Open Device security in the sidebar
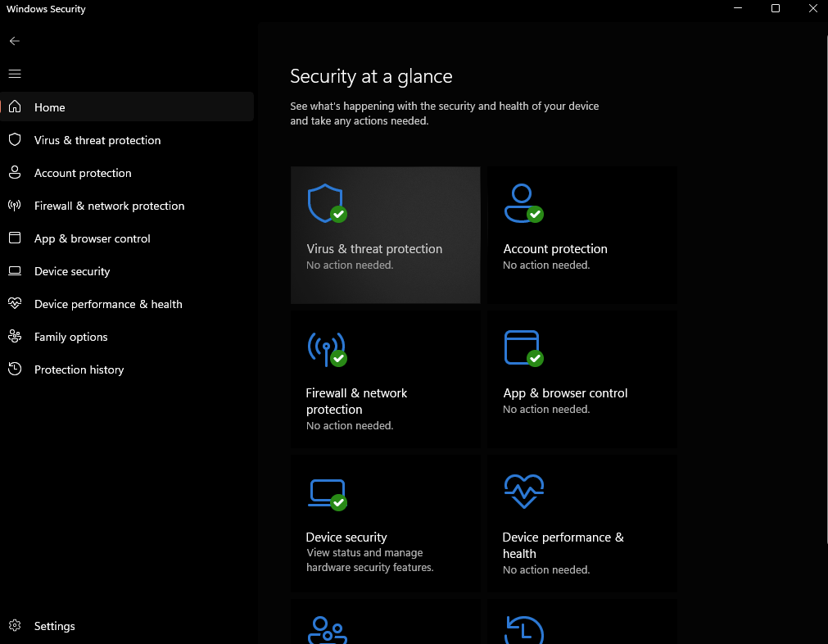828x644 pixels. pyautogui.click(x=71, y=271)
